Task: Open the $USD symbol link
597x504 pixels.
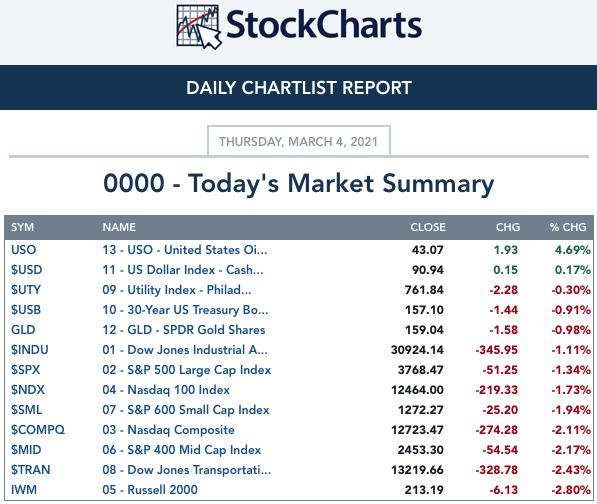Action: 26,270
